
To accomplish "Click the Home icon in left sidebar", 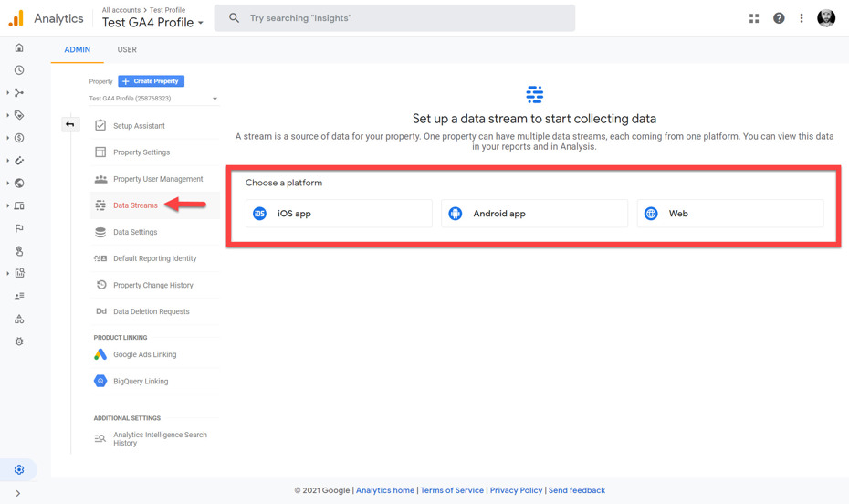I will click(19, 47).
